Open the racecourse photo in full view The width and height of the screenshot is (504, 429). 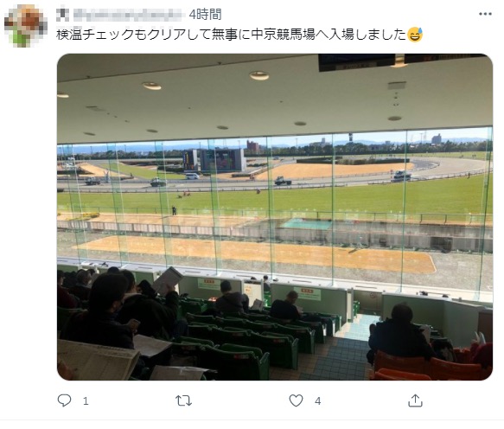click(275, 217)
